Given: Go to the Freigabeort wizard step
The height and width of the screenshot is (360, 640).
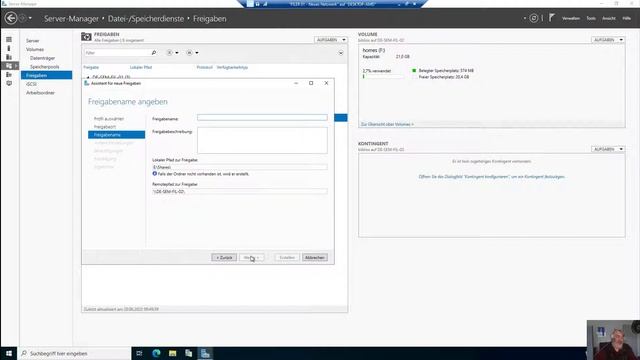Looking at the screenshot, I should click(105, 127).
